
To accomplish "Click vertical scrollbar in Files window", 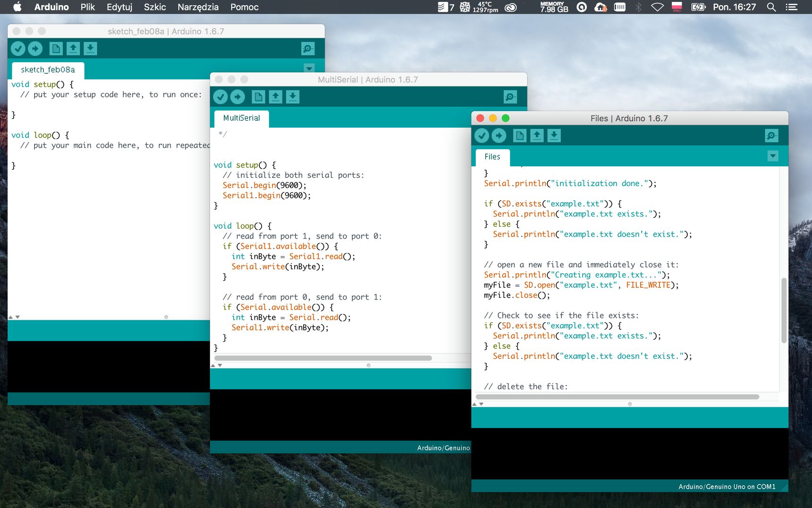I will (784, 310).
